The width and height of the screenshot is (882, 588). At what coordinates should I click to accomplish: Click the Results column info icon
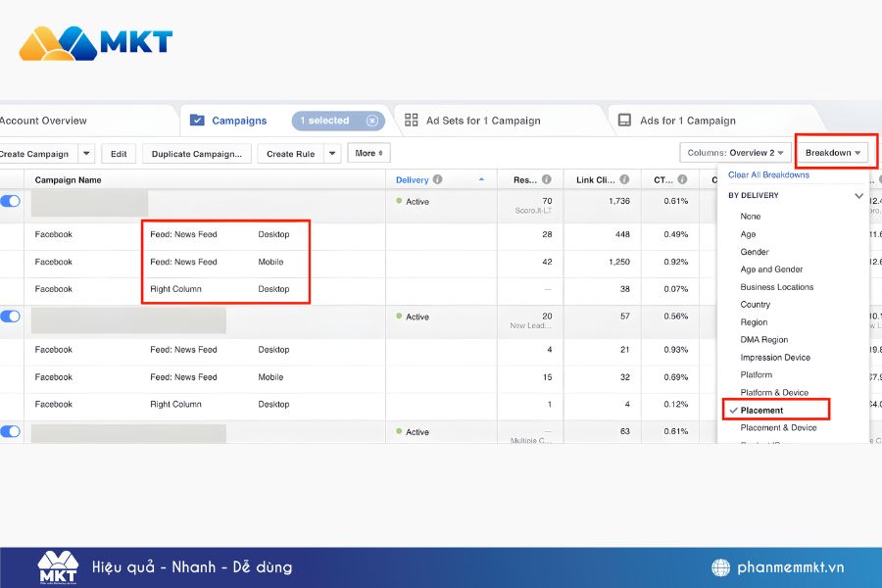(546, 180)
